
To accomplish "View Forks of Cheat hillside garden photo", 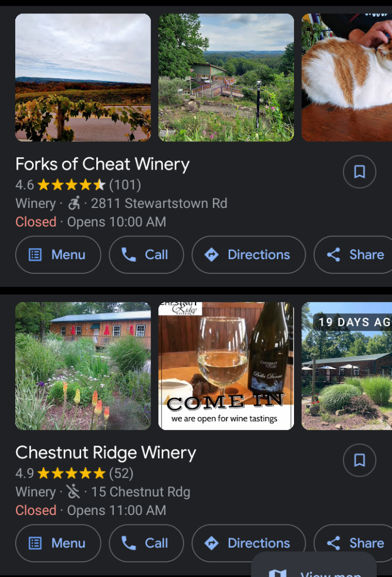I will click(x=226, y=78).
